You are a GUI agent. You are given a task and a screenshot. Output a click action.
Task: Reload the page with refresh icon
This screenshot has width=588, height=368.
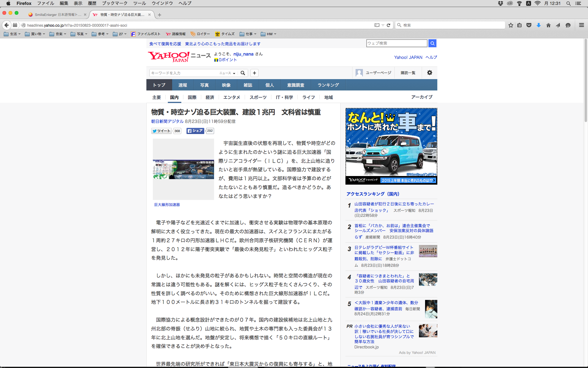tap(388, 25)
